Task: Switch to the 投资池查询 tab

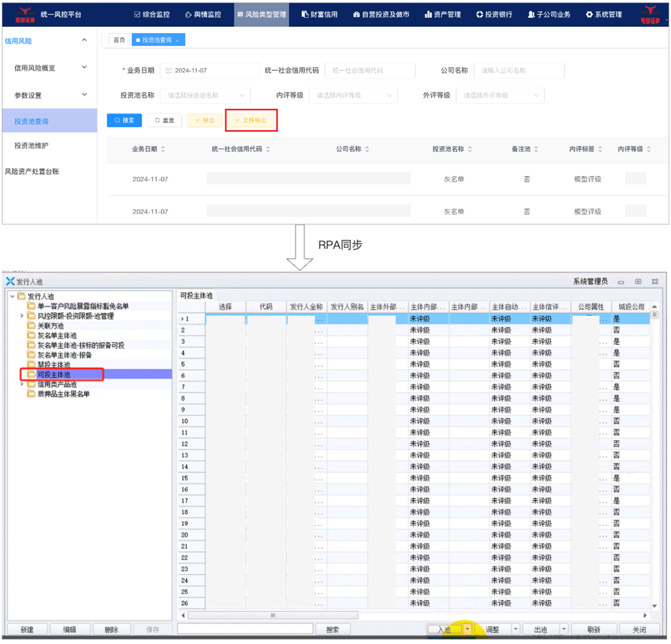Action: pyautogui.click(x=157, y=41)
